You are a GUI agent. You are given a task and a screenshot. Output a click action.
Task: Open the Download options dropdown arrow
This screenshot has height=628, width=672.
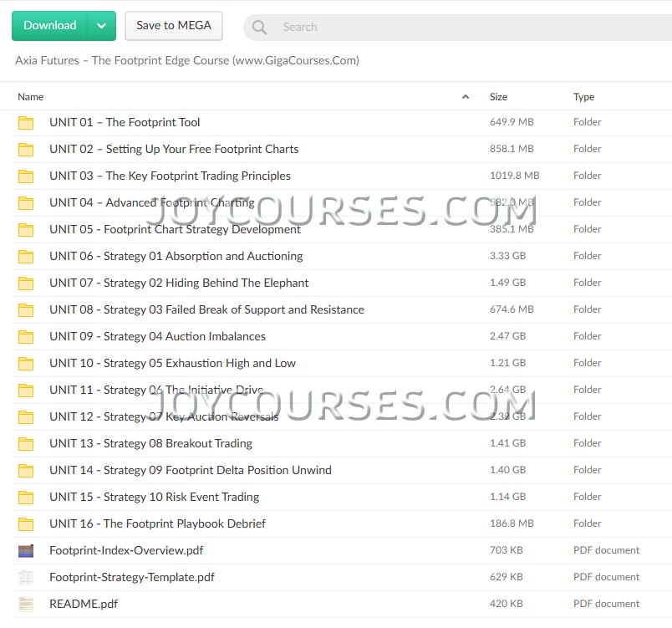click(x=102, y=26)
